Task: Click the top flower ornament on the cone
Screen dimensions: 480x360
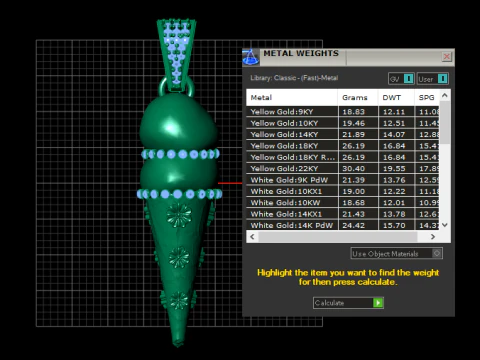Action: (179, 215)
